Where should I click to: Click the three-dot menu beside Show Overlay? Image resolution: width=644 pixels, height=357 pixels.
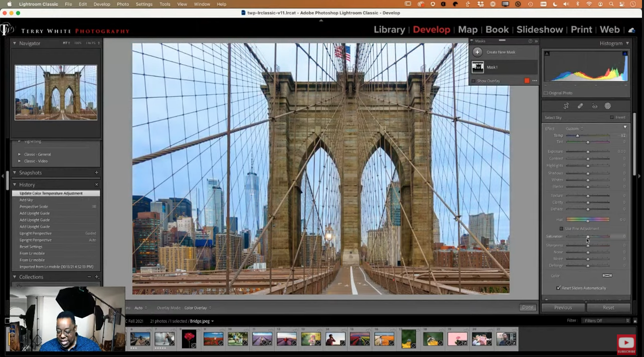click(x=535, y=80)
